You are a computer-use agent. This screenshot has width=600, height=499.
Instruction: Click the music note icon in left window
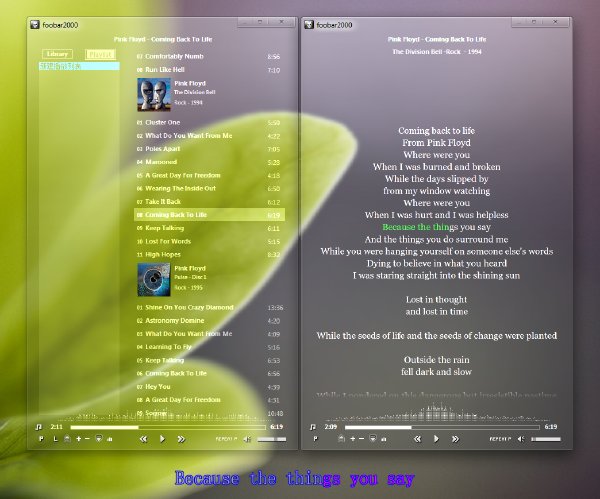coord(38,427)
